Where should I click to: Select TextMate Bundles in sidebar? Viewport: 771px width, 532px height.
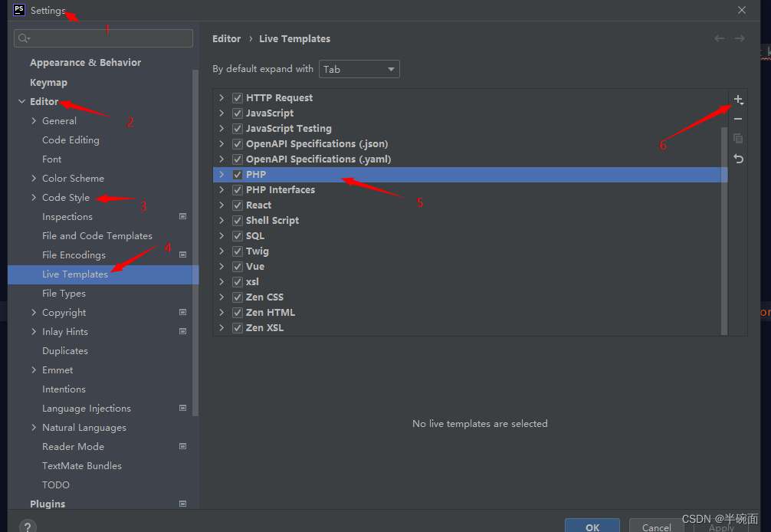point(82,465)
